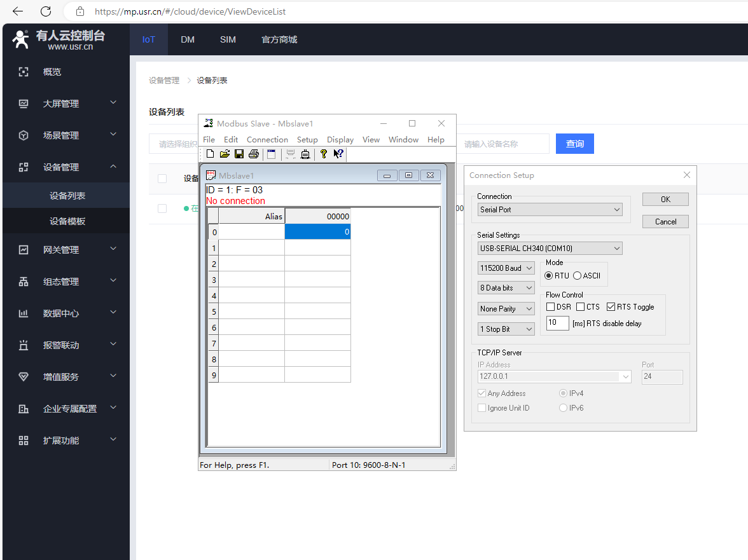Click the 设备管理 sidebar icon
Viewport: 748px width, 560px height.
24,167
